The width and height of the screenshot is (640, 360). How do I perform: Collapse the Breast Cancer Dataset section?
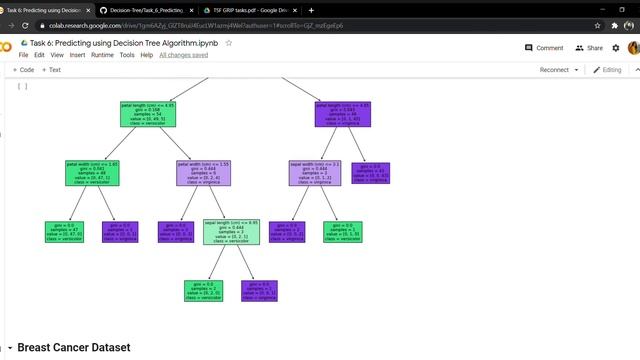(10, 348)
